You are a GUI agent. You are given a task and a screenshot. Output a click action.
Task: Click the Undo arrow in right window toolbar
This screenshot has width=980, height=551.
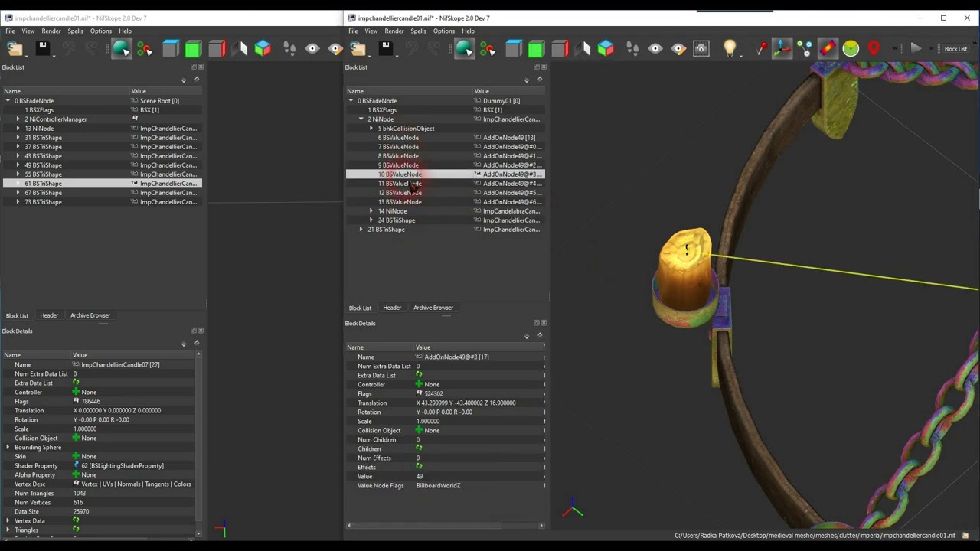pyautogui.click(x=412, y=49)
